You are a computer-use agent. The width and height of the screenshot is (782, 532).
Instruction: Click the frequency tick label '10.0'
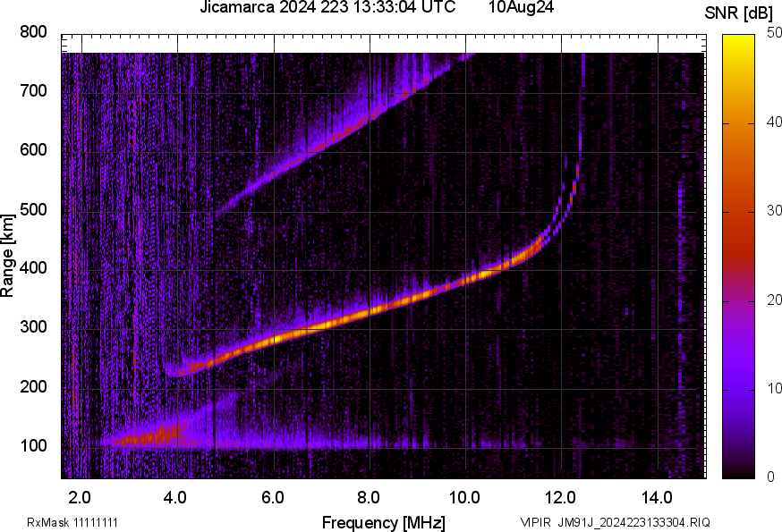pyautogui.click(x=464, y=498)
